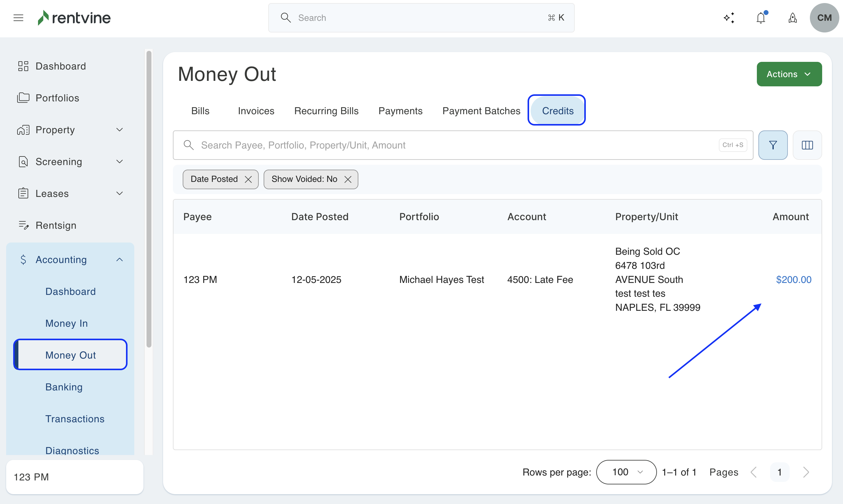Go to Banking in Accounting menu
Screen dimensions: 843x504
coord(64,387)
